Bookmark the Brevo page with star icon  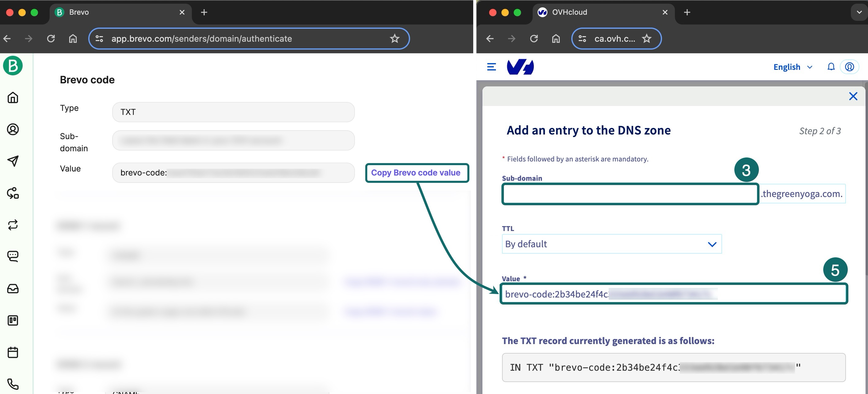[394, 39]
